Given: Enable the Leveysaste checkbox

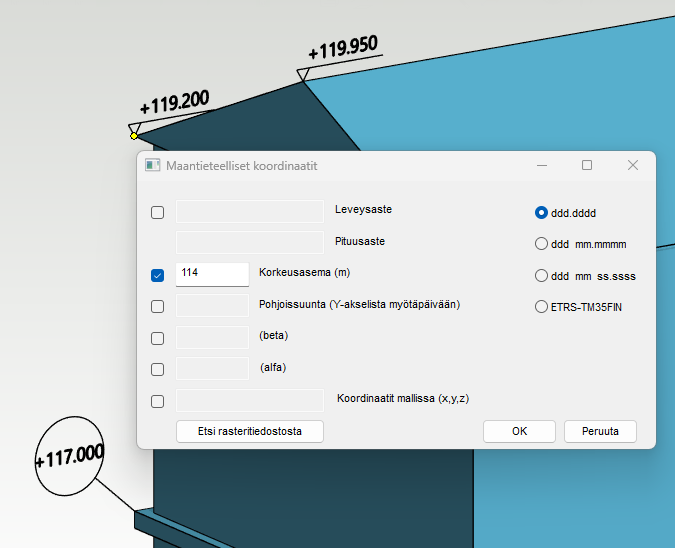Looking at the screenshot, I should coord(157,212).
